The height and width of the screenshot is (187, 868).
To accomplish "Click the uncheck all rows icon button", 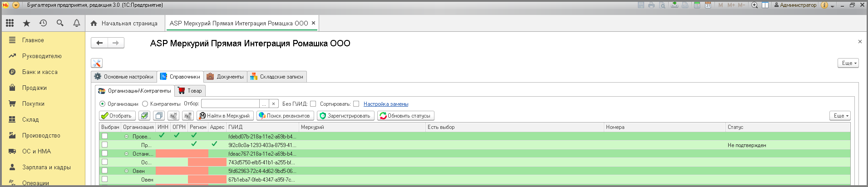I will point(159,116).
